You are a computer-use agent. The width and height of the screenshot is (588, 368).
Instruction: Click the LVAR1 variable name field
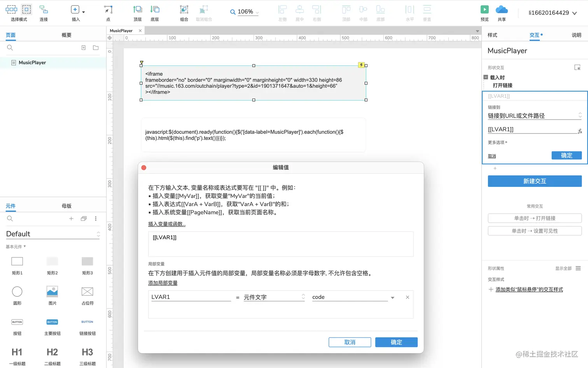(x=191, y=297)
